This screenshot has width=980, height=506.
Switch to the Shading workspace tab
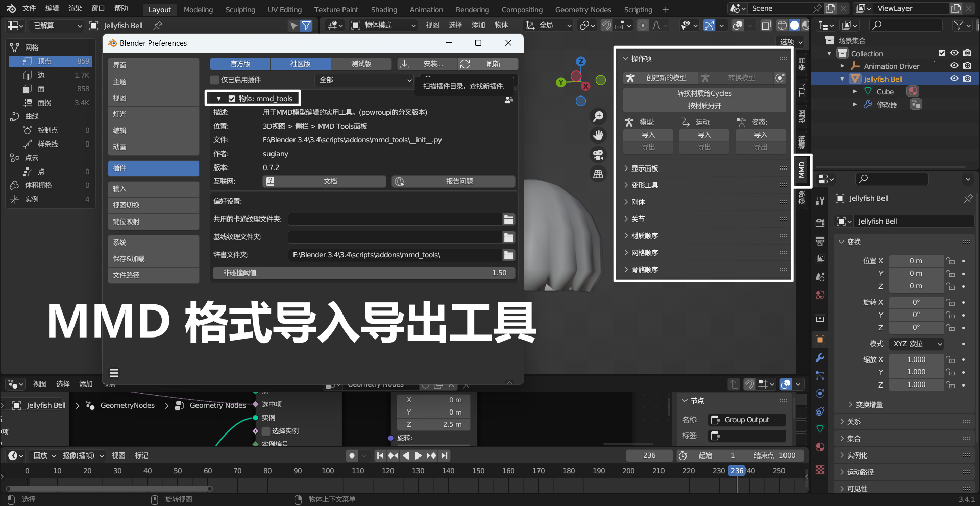[384, 9]
